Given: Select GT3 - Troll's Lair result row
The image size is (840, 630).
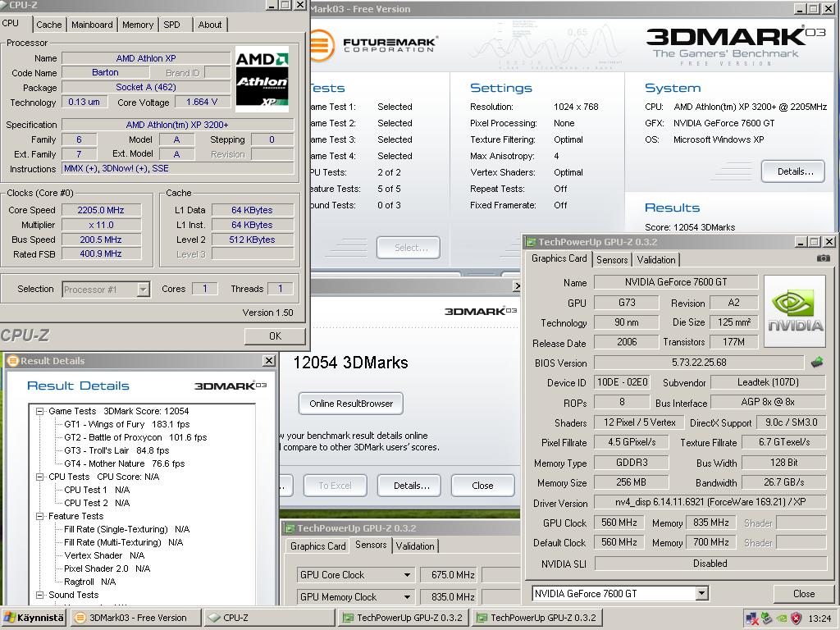Looking at the screenshot, I should tap(116, 450).
